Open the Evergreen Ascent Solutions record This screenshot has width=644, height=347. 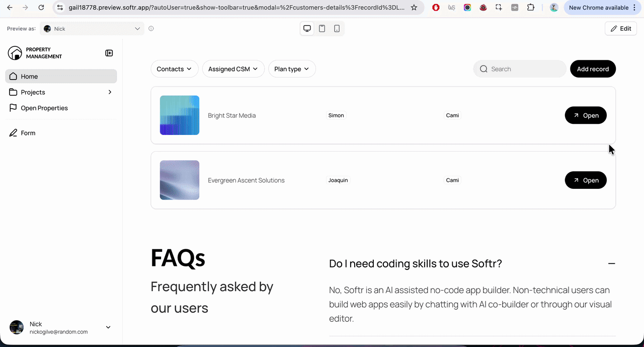click(x=586, y=180)
